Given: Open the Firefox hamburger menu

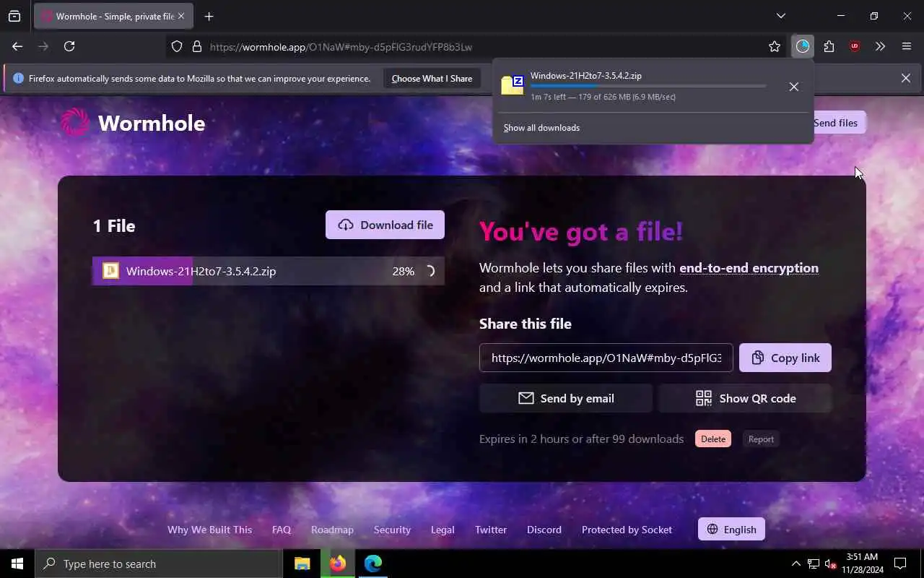Looking at the screenshot, I should coord(907,46).
